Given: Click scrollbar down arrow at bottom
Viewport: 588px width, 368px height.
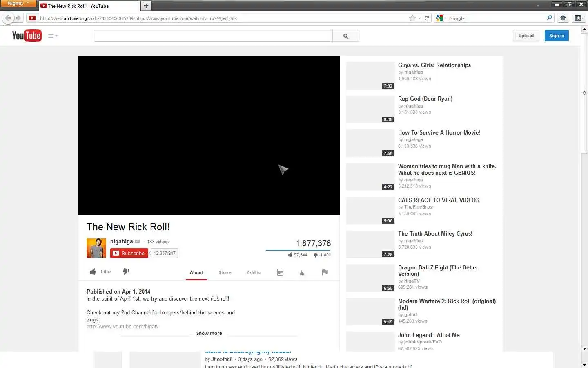Looking at the screenshot, I should tap(584, 364).
